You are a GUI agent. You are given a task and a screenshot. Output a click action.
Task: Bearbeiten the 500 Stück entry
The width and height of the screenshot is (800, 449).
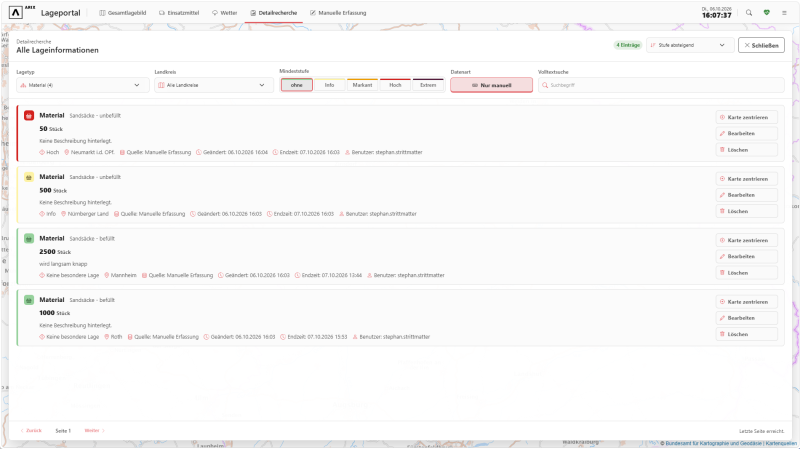(x=746, y=195)
